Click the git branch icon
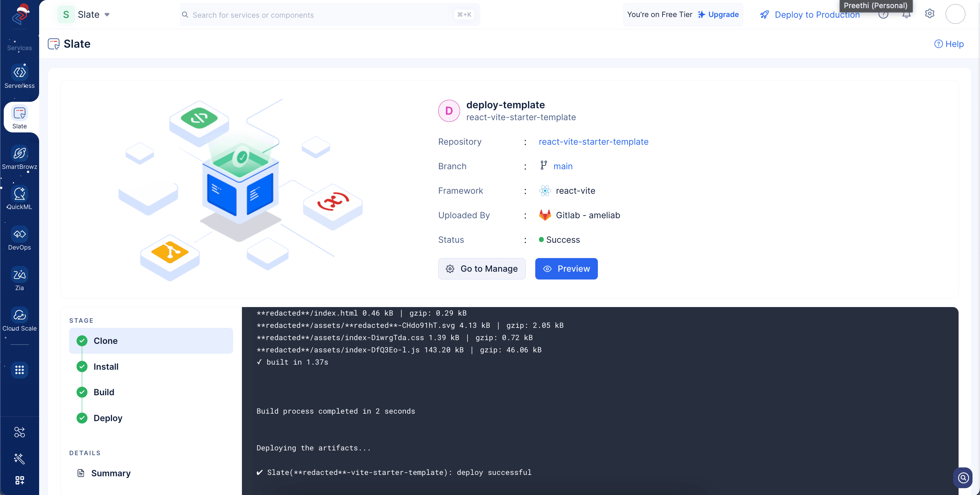Image resolution: width=980 pixels, height=495 pixels. tap(544, 165)
